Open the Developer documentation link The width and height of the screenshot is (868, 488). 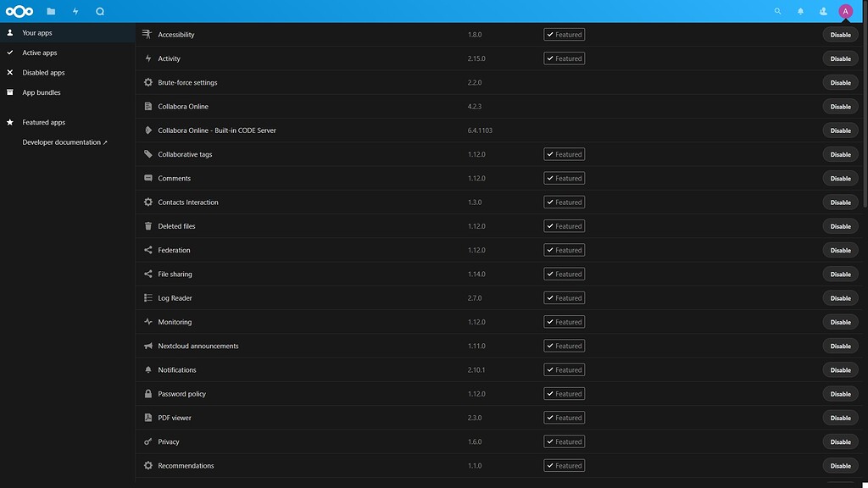click(64, 142)
